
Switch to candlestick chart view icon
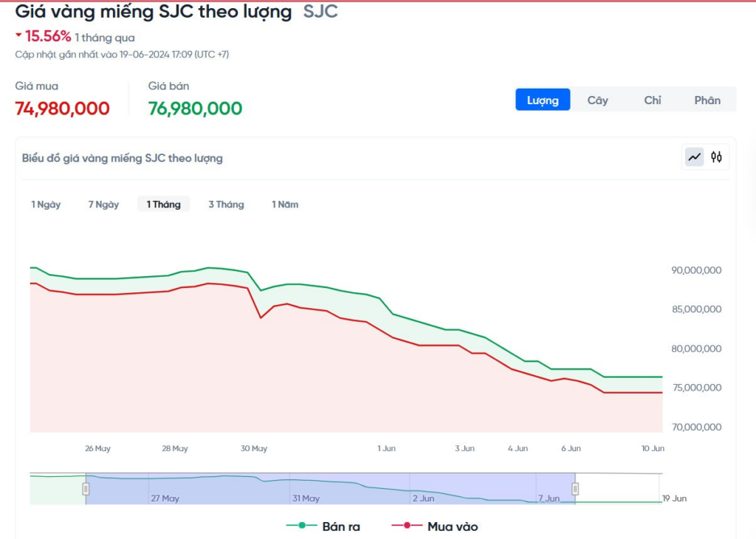tap(716, 157)
